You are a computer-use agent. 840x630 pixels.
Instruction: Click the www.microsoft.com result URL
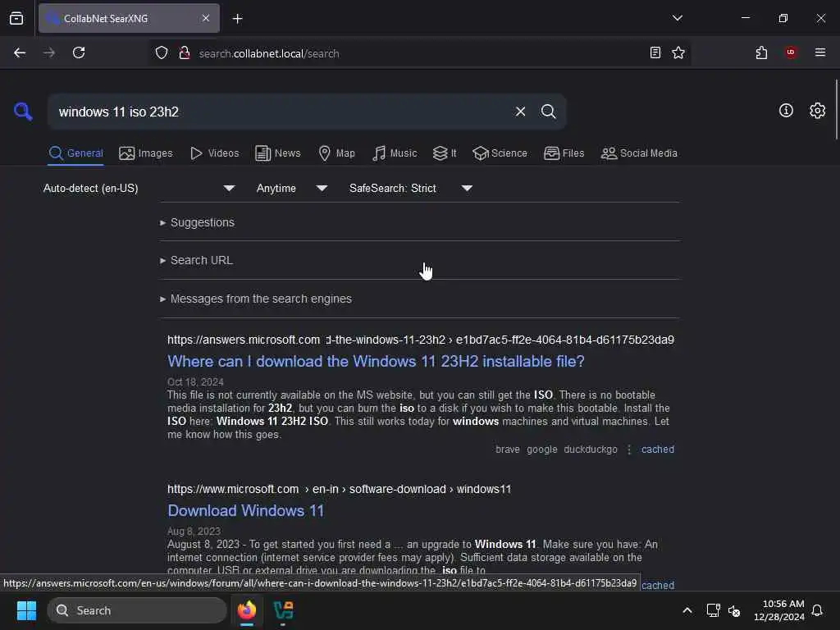coord(339,489)
